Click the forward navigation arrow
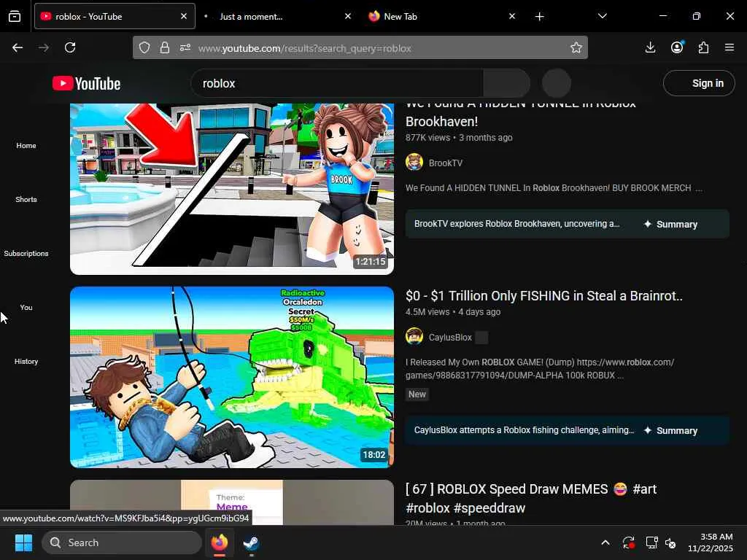 pos(43,47)
